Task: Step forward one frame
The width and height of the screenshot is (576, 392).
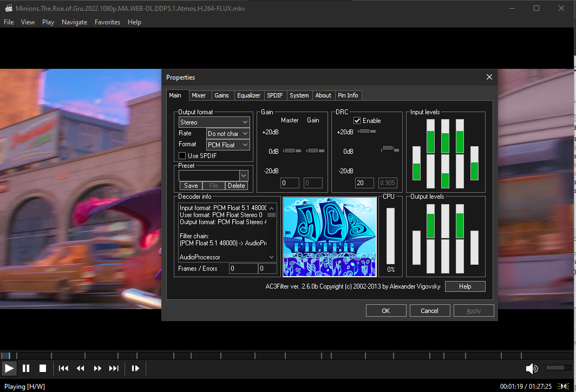Action: click(x=136, y=368)
